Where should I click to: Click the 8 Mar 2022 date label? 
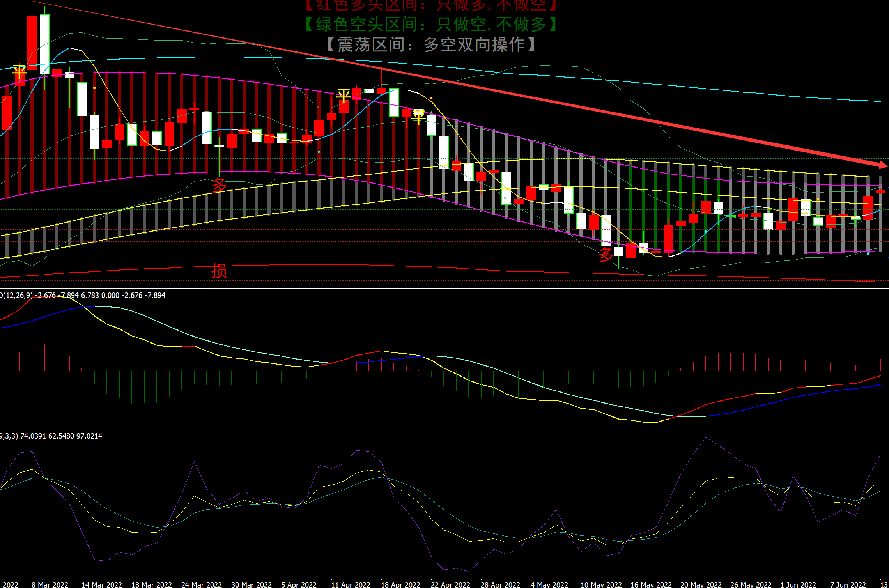click(x=50, y=584)
